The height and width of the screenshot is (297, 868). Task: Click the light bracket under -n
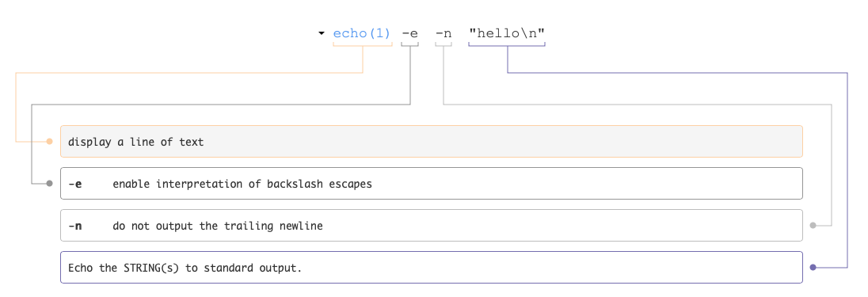coord(444,44)
